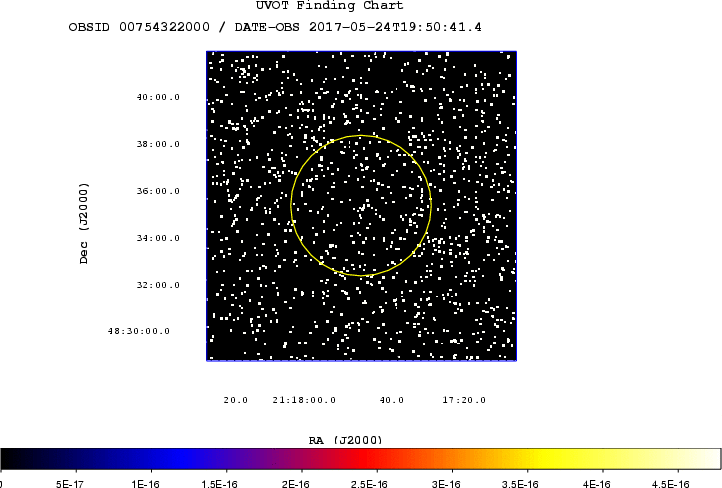Click the 48:30:00.0 declination tick label
The image size is (722, 488).
tap(139, 331)
